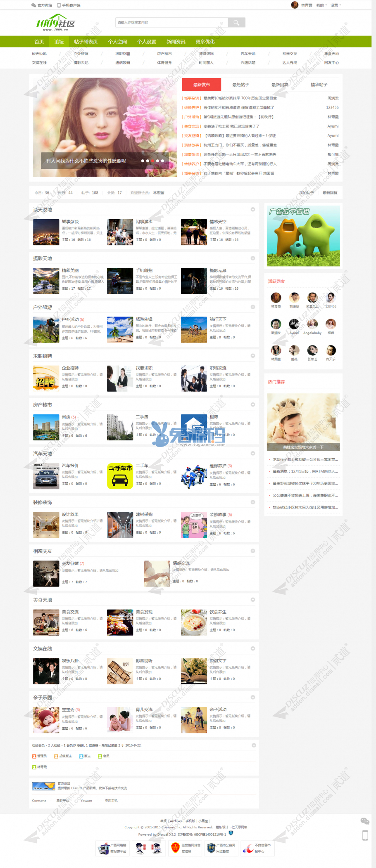Click the 汽车报价 forum icon

46,476
